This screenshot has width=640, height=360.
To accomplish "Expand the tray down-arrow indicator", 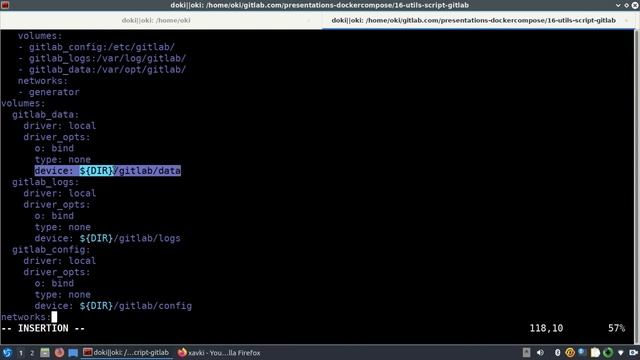I will tap(621, 353).
